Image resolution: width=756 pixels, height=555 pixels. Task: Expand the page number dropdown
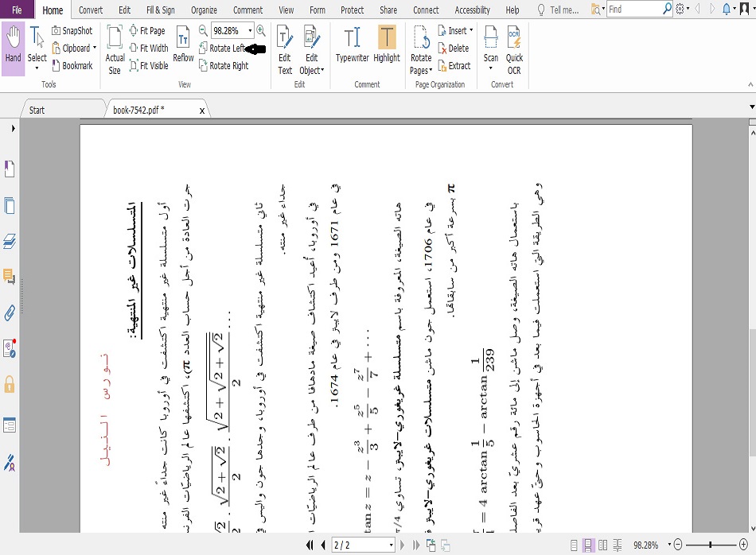(x=390, y=545)
